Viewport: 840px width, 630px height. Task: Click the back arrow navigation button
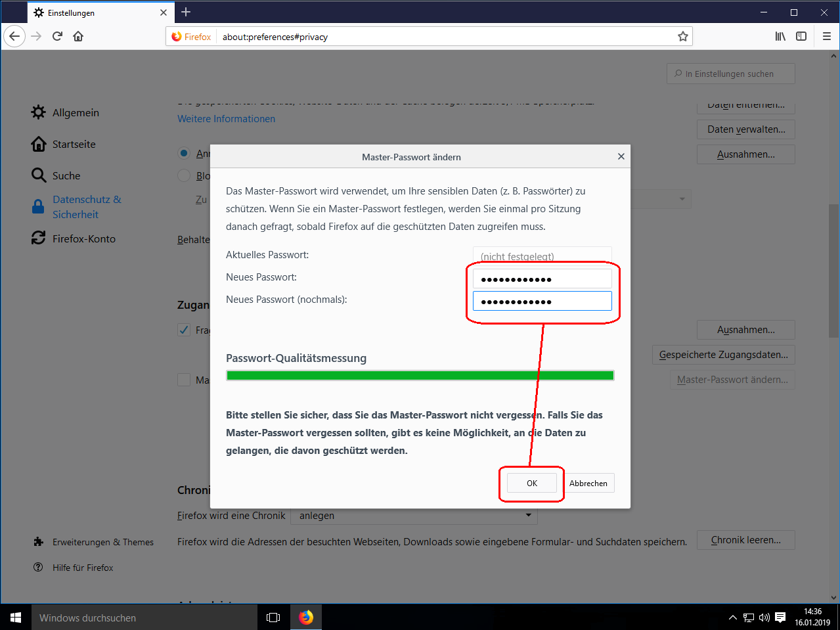[x=14, y=36]
